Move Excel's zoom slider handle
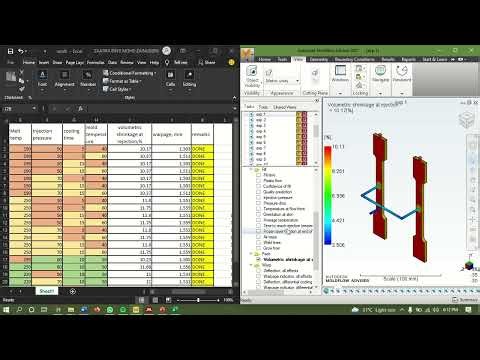 (198, 300)
